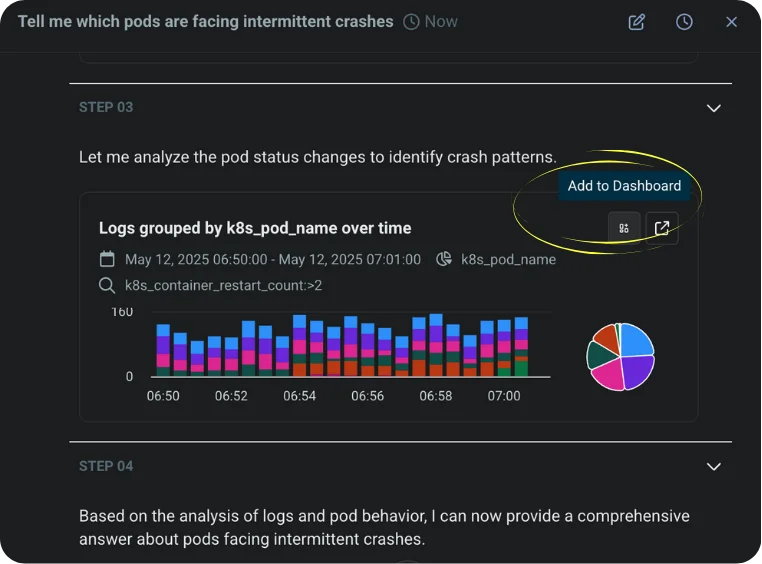Click the edit query pencil icon
762x564 pixels.
pyautogui.click(x=637, y=22)
